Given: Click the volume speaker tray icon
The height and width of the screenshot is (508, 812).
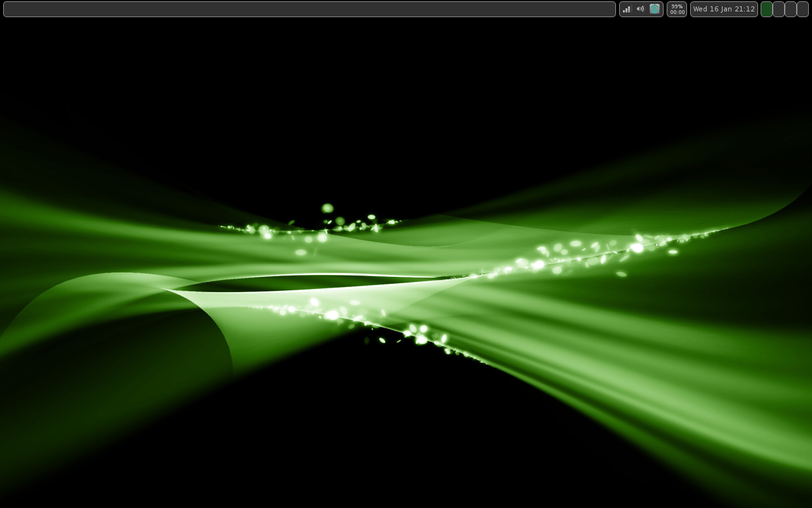Looking at the screenshot, I should point(640,9).
